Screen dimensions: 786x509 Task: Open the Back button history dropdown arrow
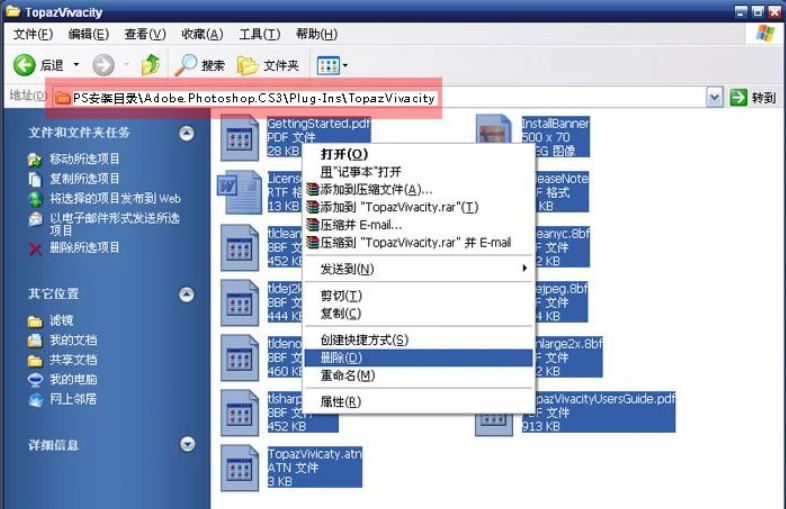tap(76, 65)
